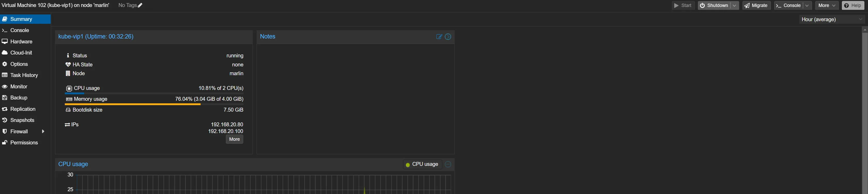This screenshot has height=194, width=868.
Task: Open the More actions menu in toolbar
Action: (x=826, y=5)
